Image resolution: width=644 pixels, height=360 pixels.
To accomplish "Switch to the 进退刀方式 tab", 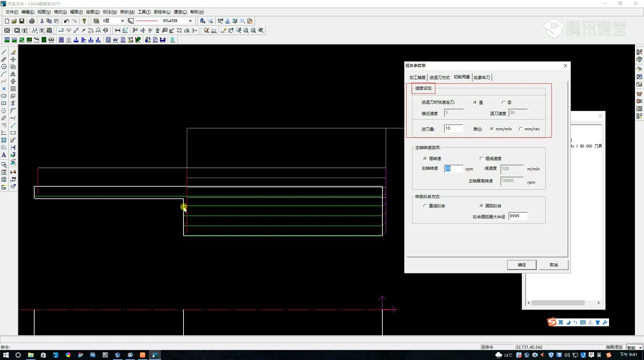I will coord(439,78).
